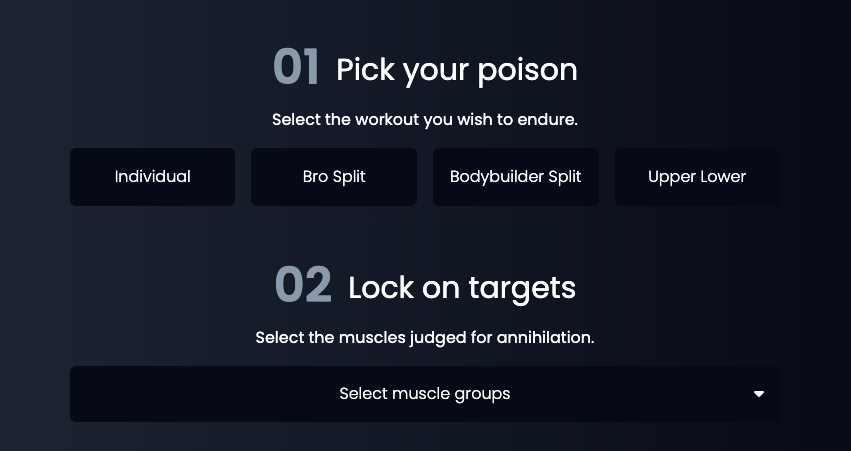This screenshot has width=851, height=451.
Task: Pick the Bodybuilder Split option
Action: pyautogui.click(x=515, y=177)
